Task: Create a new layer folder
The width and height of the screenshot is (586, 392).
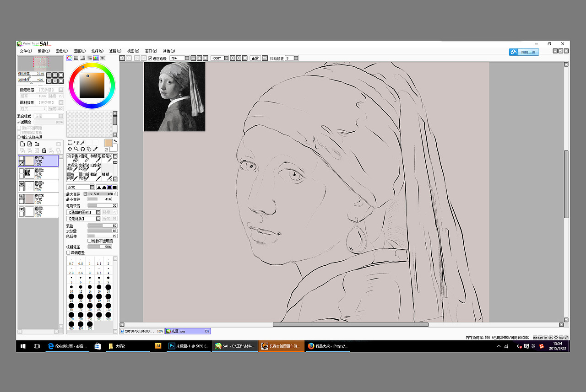Action: click(x=37, y=144)
